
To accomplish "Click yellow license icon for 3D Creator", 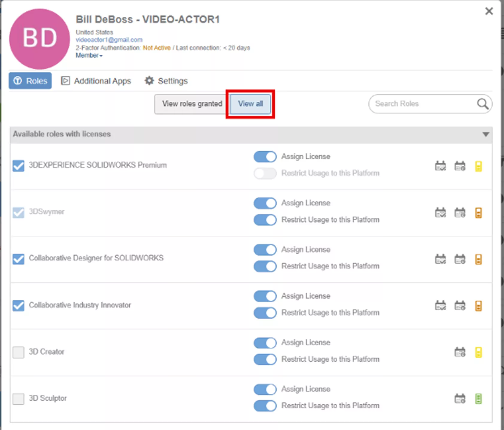I will pyautogui.click(x=479, y=352).
